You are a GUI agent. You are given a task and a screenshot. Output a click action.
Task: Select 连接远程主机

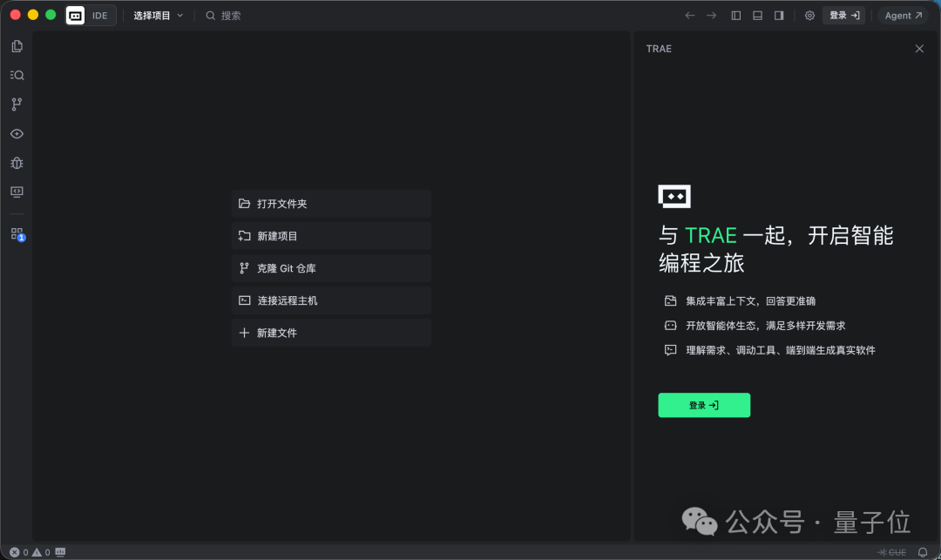[331, 300]
